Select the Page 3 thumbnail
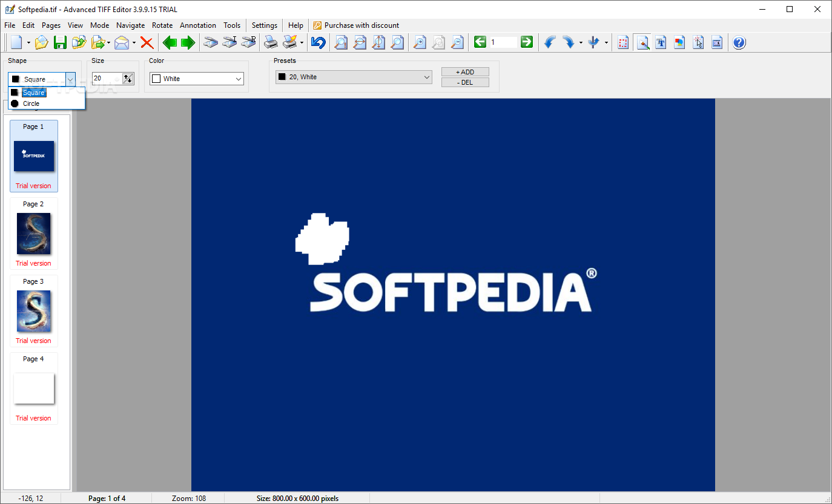Screen dimensions: 832x504 coord(34,311)
